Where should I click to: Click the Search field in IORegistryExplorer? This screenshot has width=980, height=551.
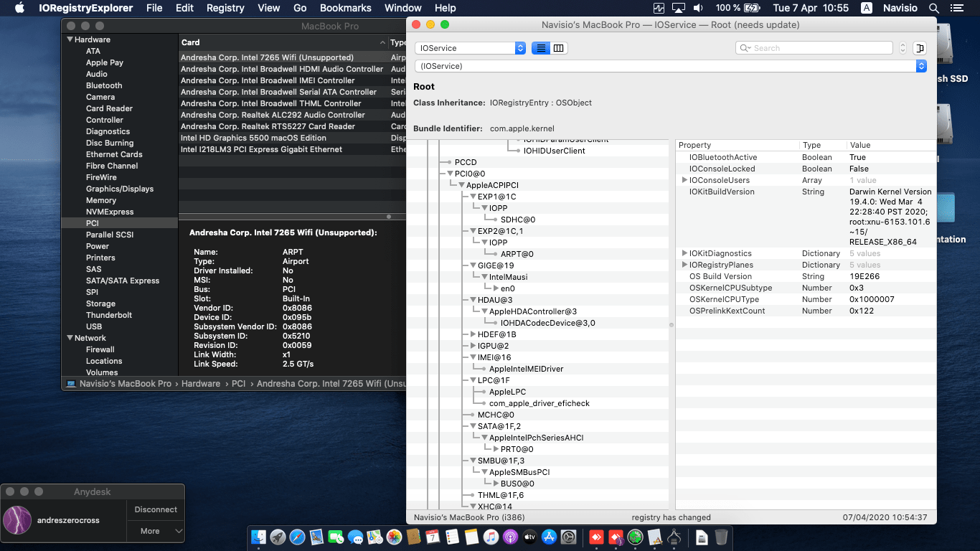(x=814, y=48)
